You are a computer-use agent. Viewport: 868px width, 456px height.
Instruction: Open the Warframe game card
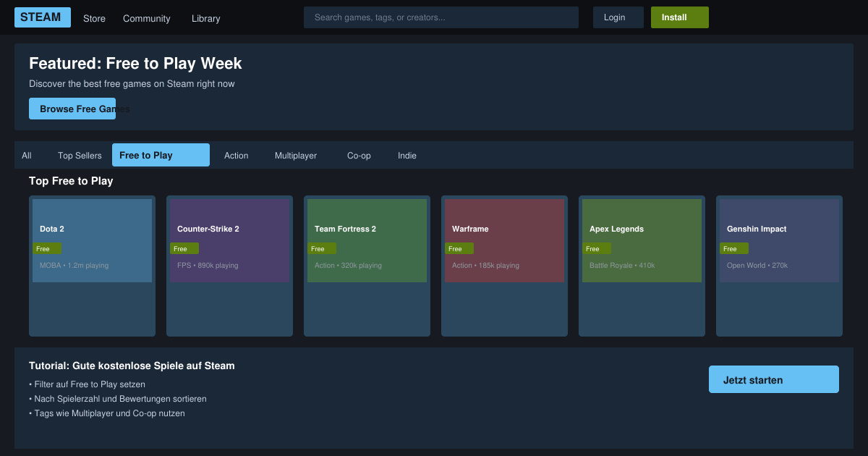point(504,266)
